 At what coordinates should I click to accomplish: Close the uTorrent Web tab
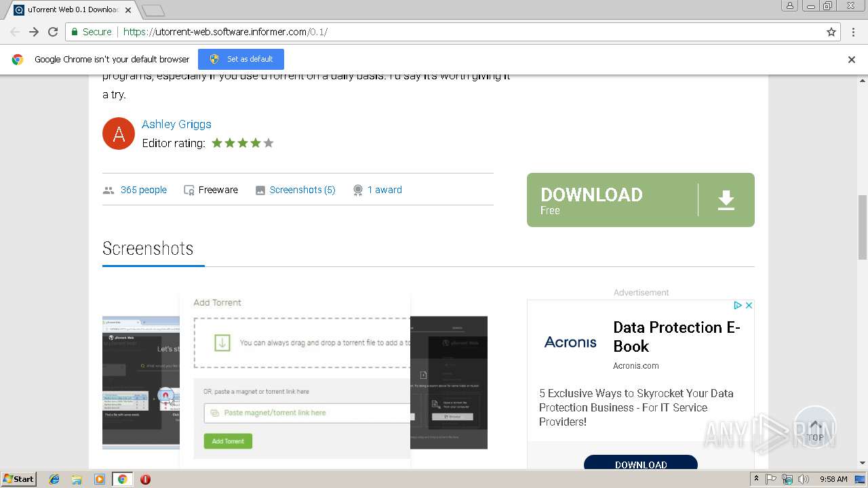128,9
